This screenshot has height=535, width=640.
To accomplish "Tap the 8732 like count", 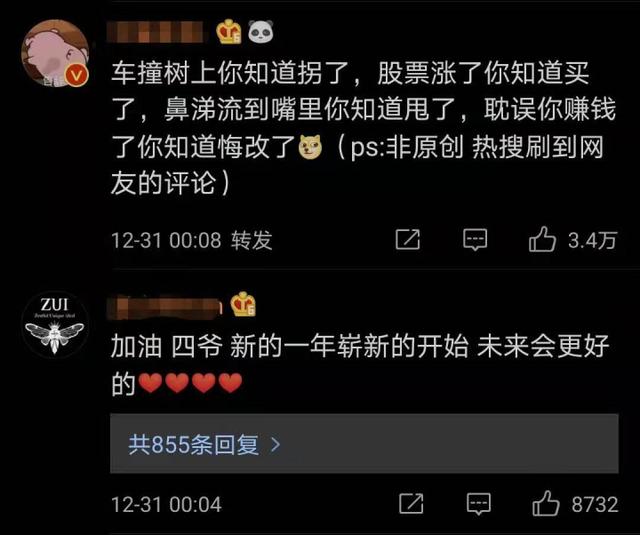I will [595, 504].
